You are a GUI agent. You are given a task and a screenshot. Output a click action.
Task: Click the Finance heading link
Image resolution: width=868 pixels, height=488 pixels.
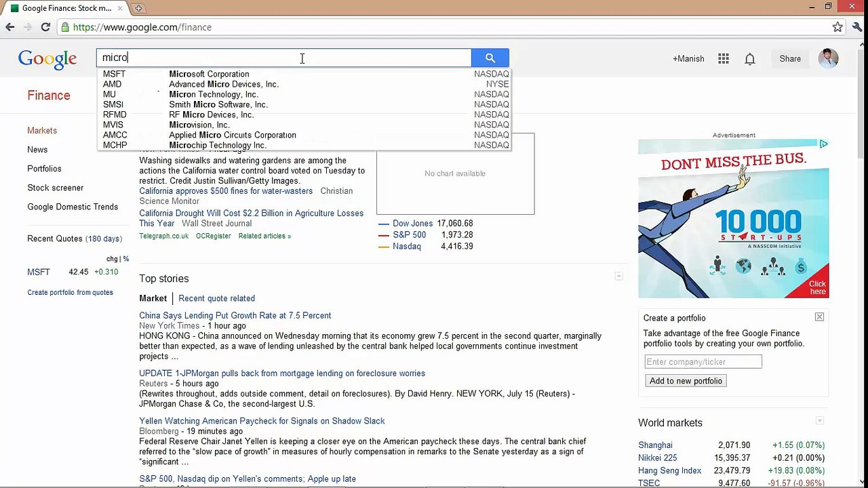pyautogui.click(x=49, y=96)
